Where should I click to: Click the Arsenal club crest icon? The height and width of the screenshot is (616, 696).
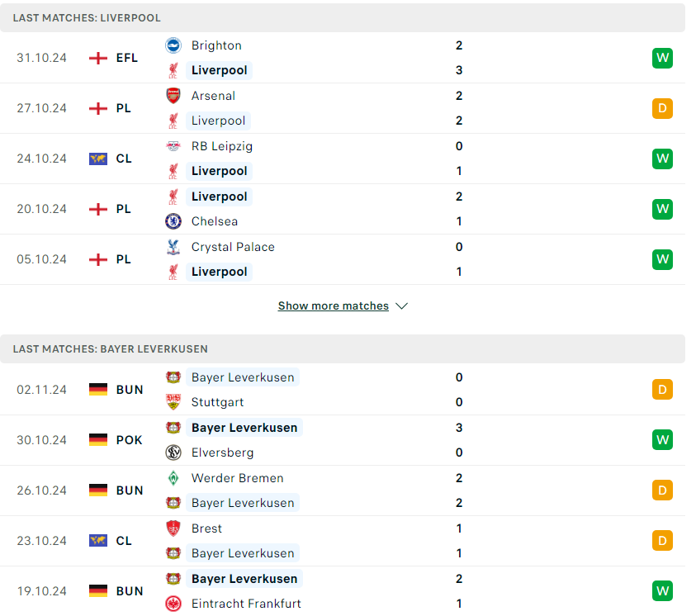tap(173, 96)
